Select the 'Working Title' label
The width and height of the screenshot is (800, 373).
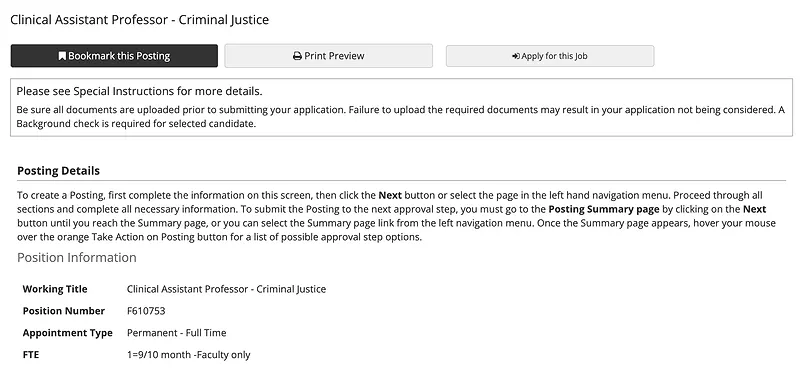[55, 289]
